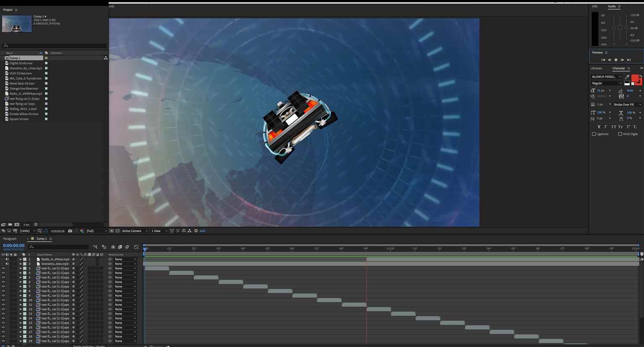The width and height of the screenshot is (644, 347).
Task: Click the reset exposure icon in viewer bar
Action: click(196, 231)
